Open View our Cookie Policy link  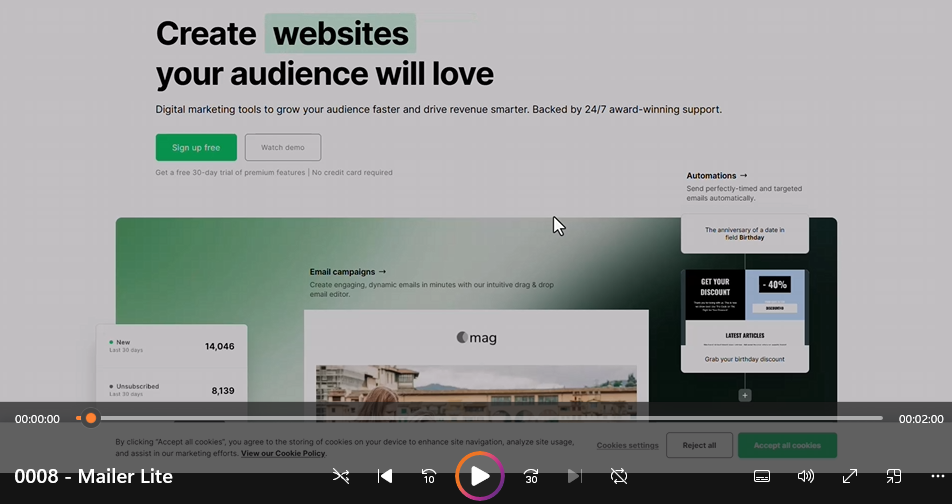(x=283, y=454)
